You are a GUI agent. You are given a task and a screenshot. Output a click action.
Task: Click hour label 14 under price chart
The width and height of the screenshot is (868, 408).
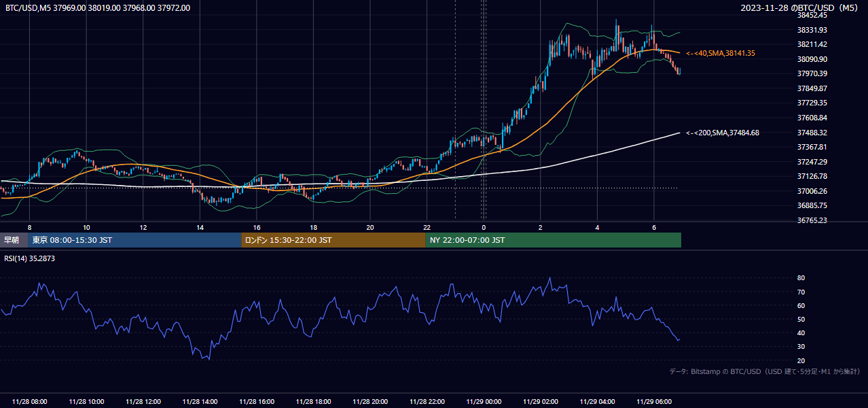pos(200,227)
